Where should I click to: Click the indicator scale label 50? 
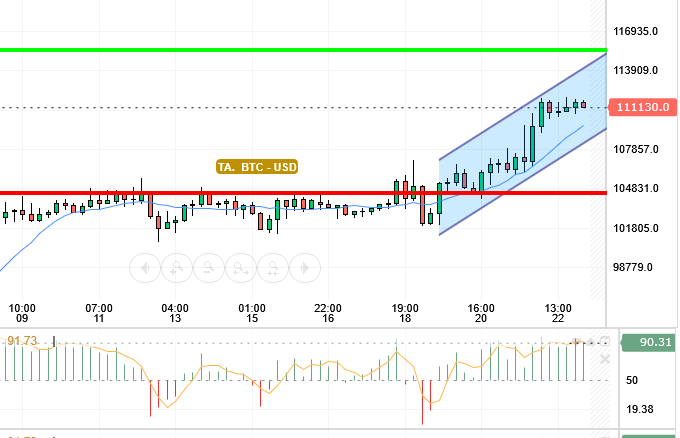632,380
